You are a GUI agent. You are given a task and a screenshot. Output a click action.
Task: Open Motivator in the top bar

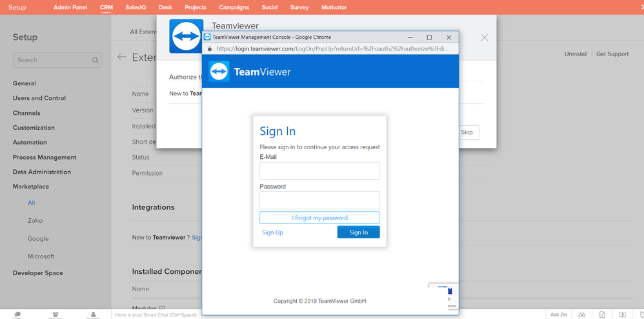point(334,7)
